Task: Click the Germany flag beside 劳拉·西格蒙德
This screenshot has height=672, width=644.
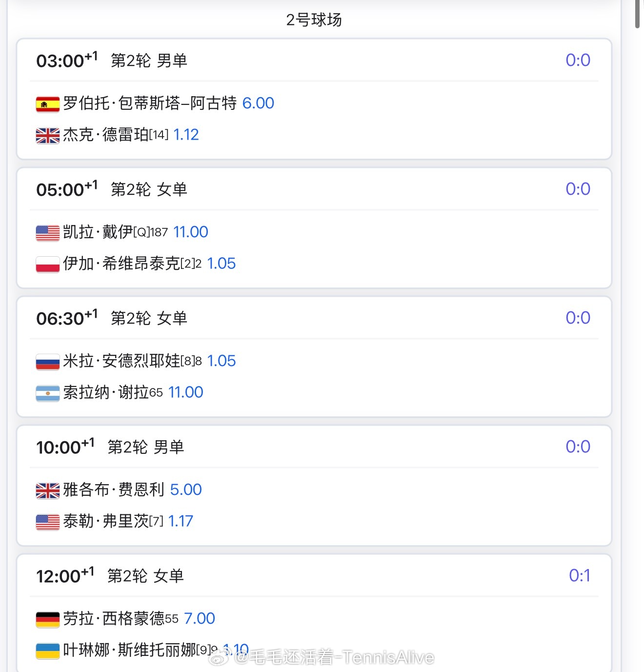Action: 48,619
